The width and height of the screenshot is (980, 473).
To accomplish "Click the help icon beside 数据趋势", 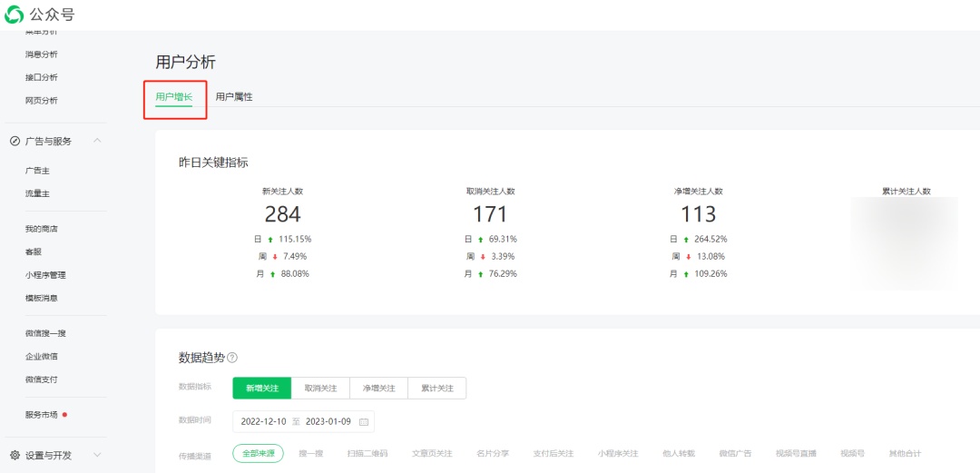I will tap(232, 358).
